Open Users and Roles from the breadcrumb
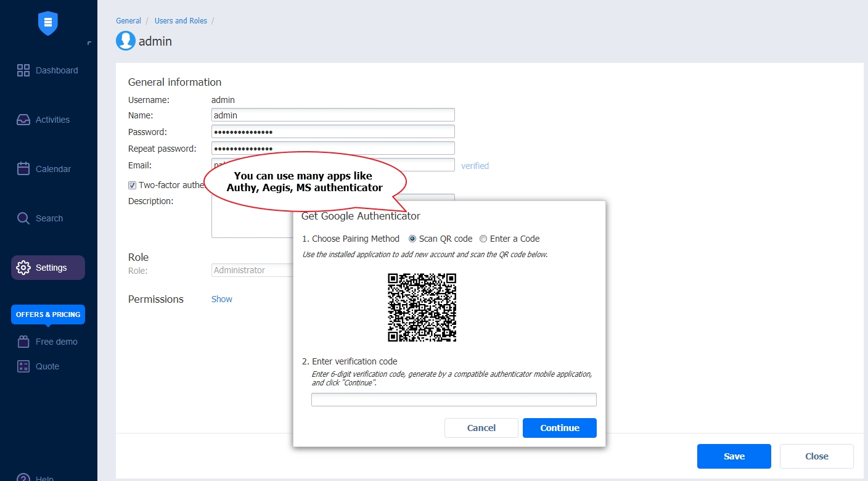The width and height of the screenshot is (868, 481). pos(181,20)
